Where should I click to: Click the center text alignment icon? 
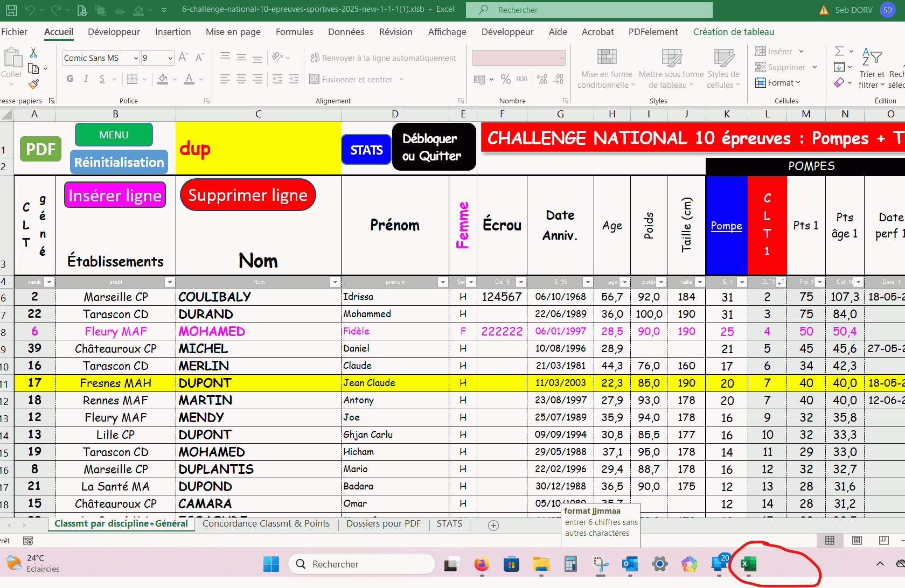click(x=241, y=80)
